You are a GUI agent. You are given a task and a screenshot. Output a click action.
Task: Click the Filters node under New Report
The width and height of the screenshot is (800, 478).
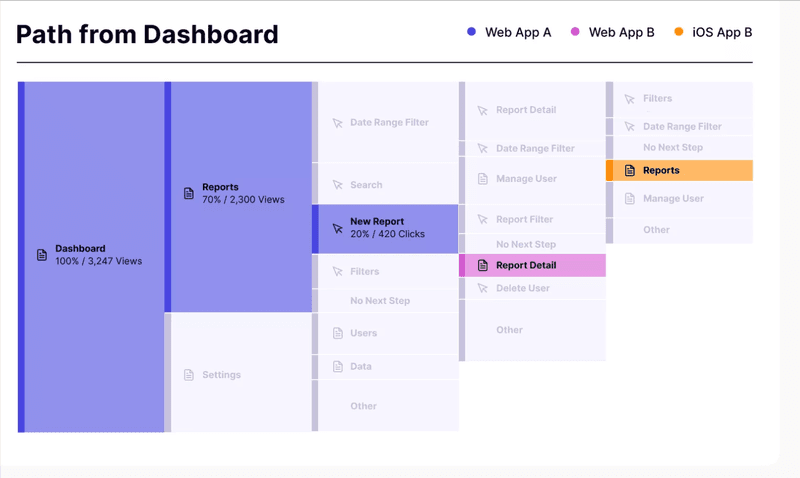pos(386,271)
